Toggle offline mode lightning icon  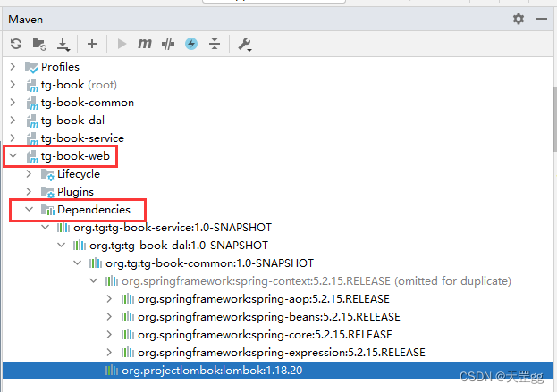[x=191, y=44]
